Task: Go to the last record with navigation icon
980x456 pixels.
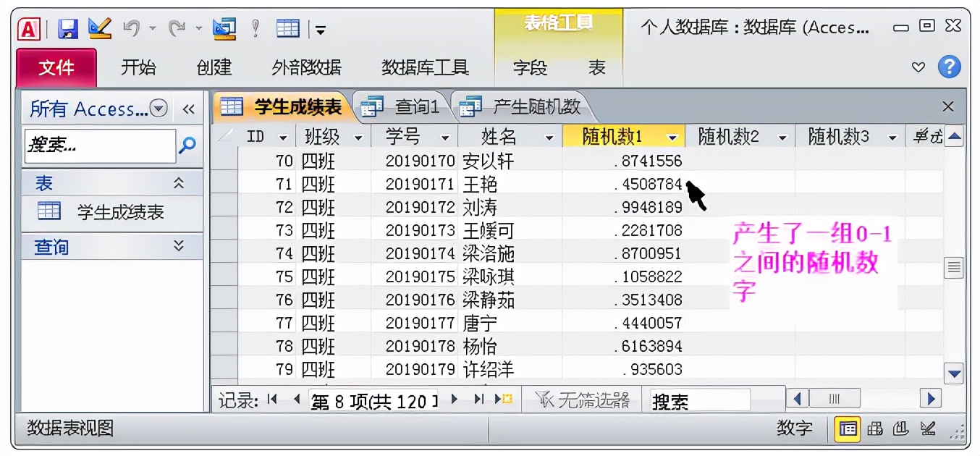Action: pos(479,399)
